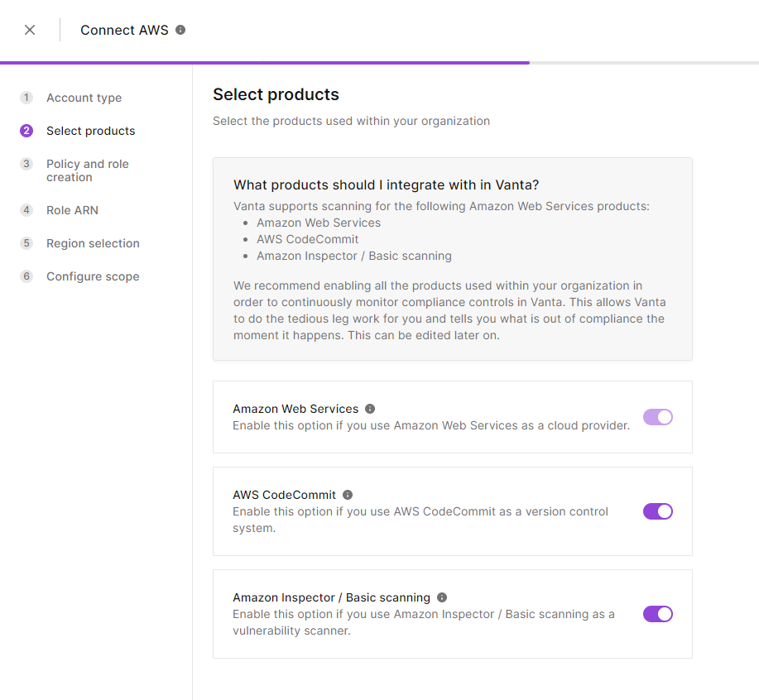The image size is (759, 700).
Task: Open Configure scope step
Action: 93,276
